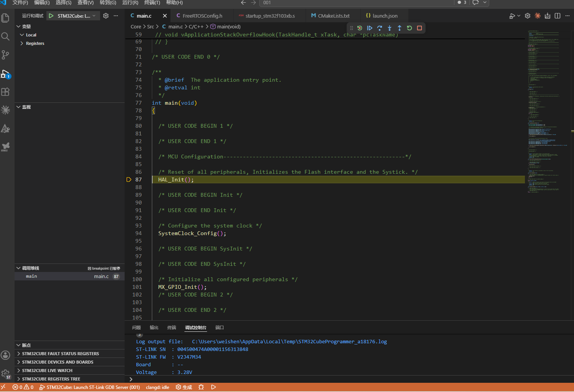574x392 pixels.
Task: Open editor title settings gear
Action: coord(528,16)
